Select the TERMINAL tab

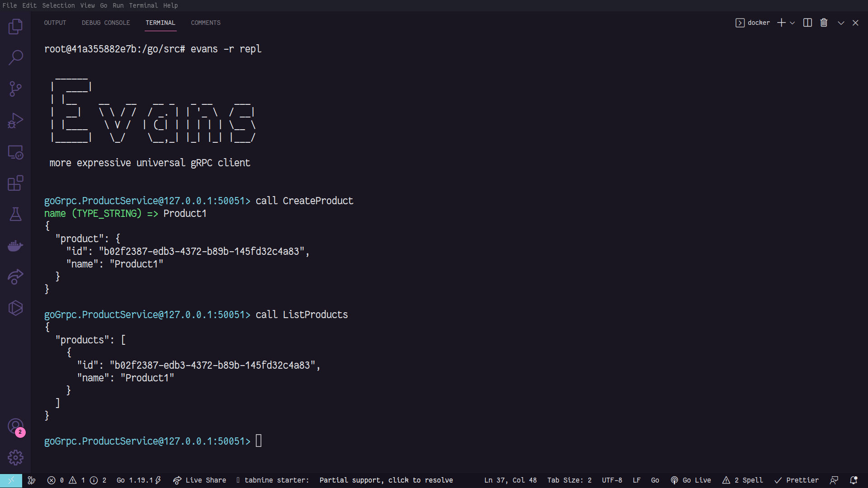[160, 23]
